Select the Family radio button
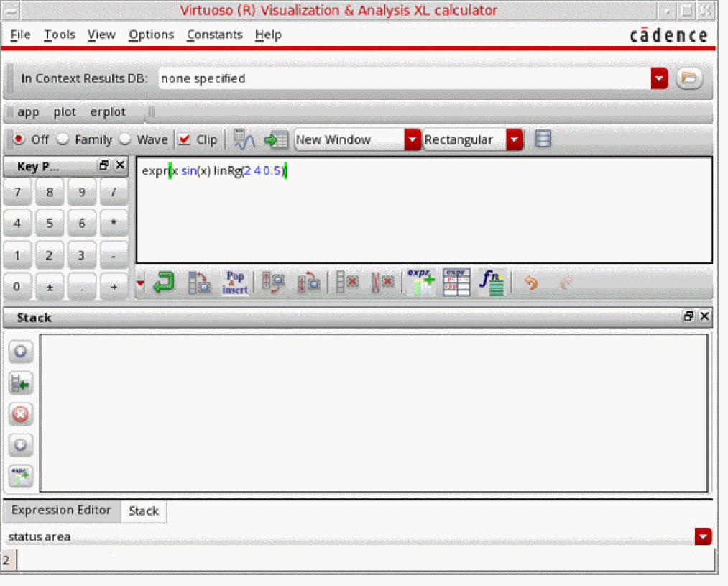The height and width of the screenshot is (586, 728). pyautogui.click(x=63, y=139)
